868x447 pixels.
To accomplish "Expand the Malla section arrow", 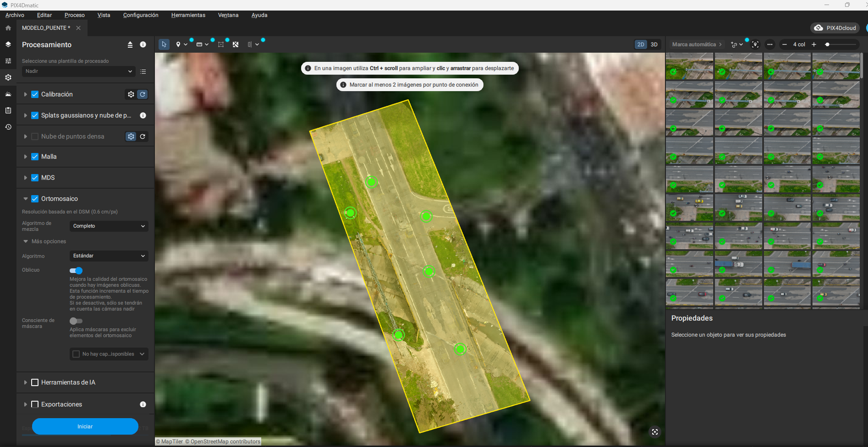I will [x=25, y=157].
